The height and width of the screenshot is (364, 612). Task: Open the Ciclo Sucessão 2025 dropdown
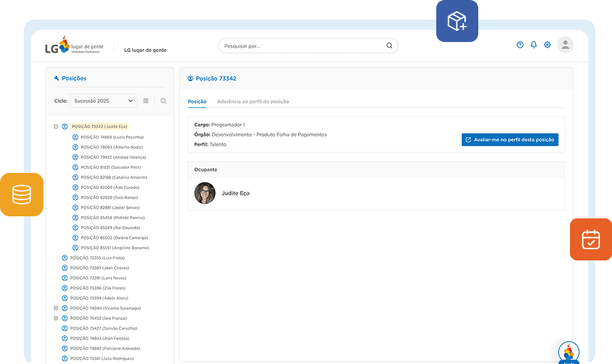(x=103, y=101)
